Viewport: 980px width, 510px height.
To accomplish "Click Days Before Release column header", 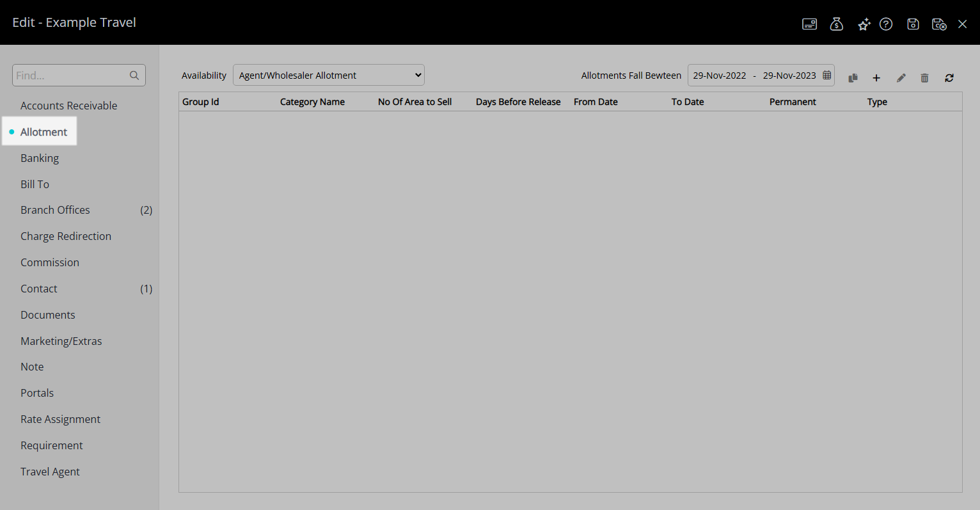I will 518,102.
